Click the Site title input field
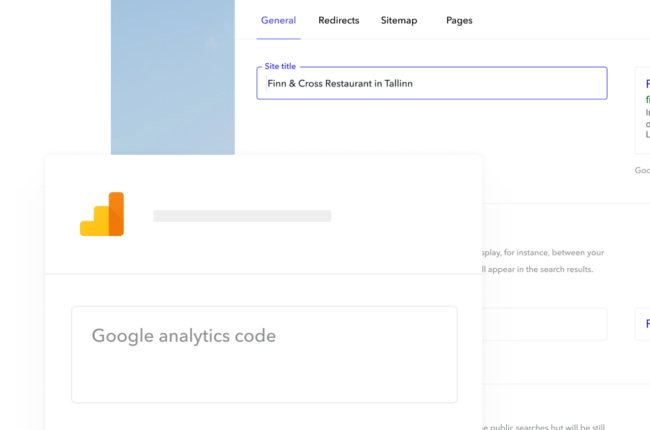650x430 pixels. click(x=432, y=83)
